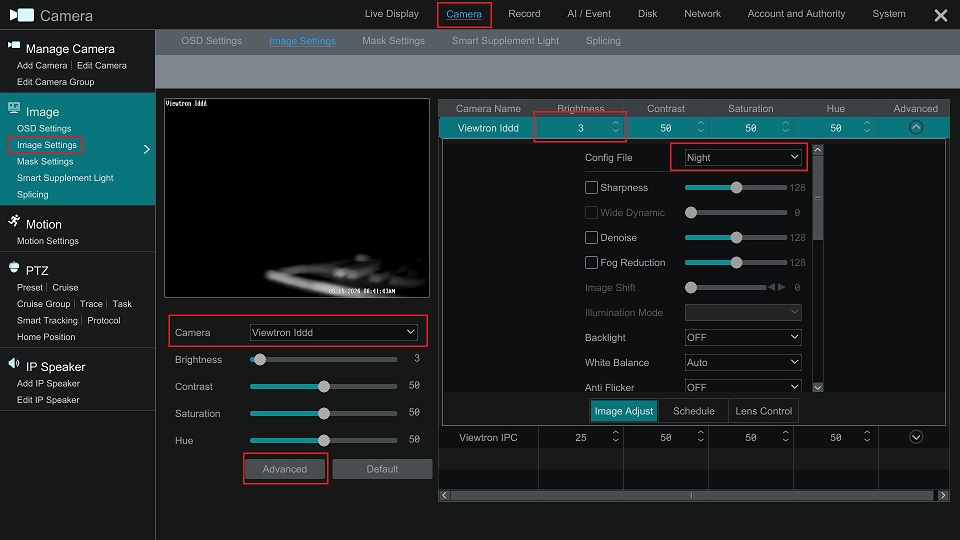Enable the Fog Reduction checkbox
The height and width of the screenshot is (540, 960).
coord(591,263)
